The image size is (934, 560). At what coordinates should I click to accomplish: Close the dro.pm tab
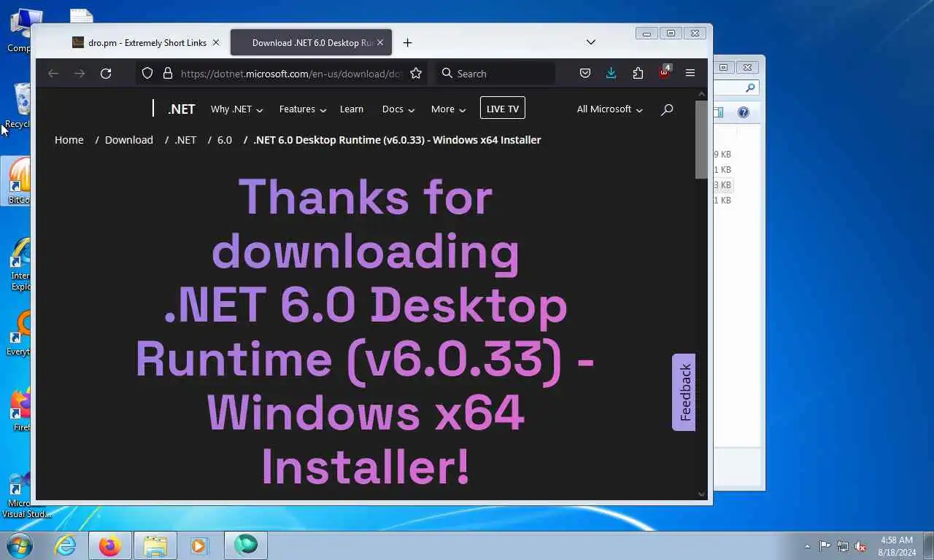click(x=215, y=42)
